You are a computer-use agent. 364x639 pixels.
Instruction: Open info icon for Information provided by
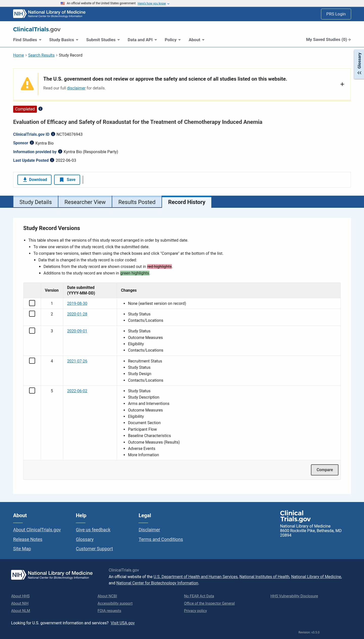[60, 151]
